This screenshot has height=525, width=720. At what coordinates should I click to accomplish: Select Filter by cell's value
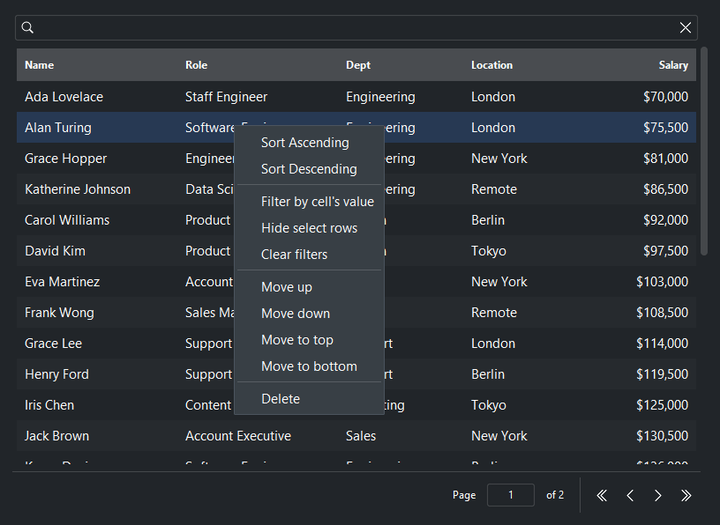tap(309, 202)
